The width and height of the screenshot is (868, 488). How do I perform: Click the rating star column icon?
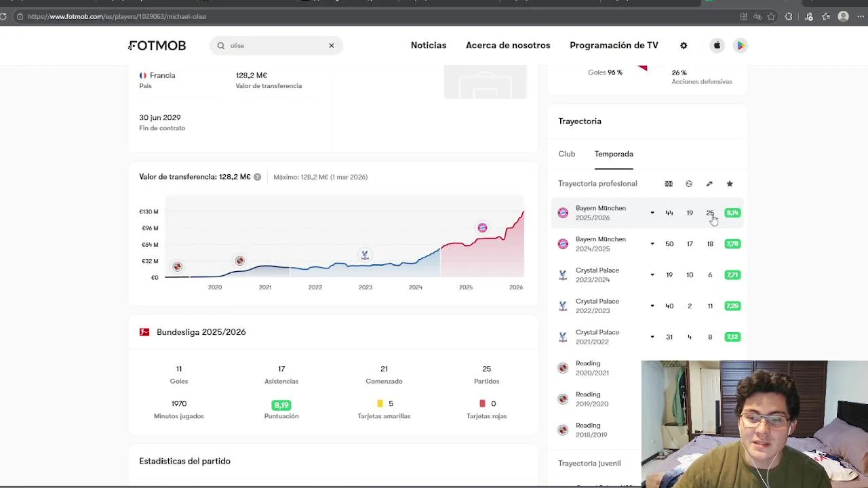tap(730, 184)
